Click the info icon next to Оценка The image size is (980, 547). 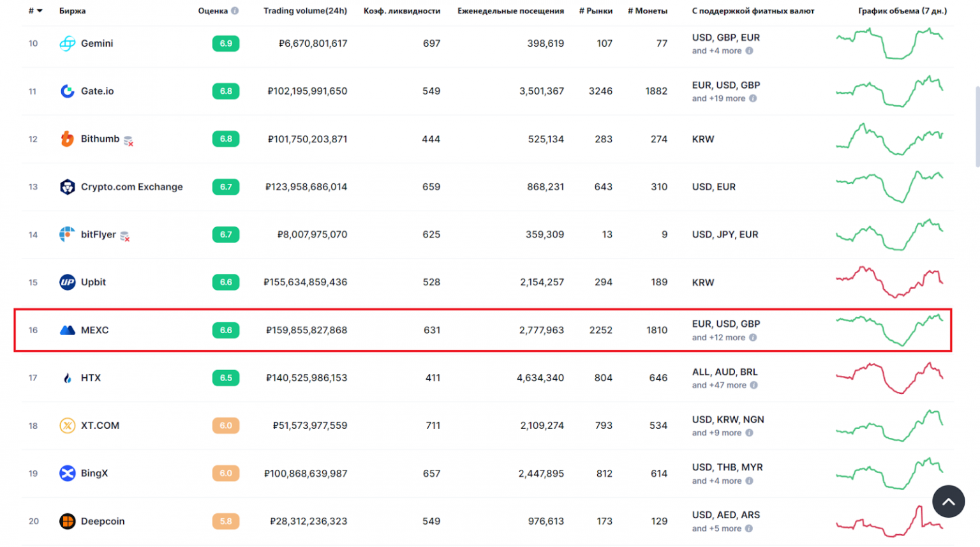point(235,11)
